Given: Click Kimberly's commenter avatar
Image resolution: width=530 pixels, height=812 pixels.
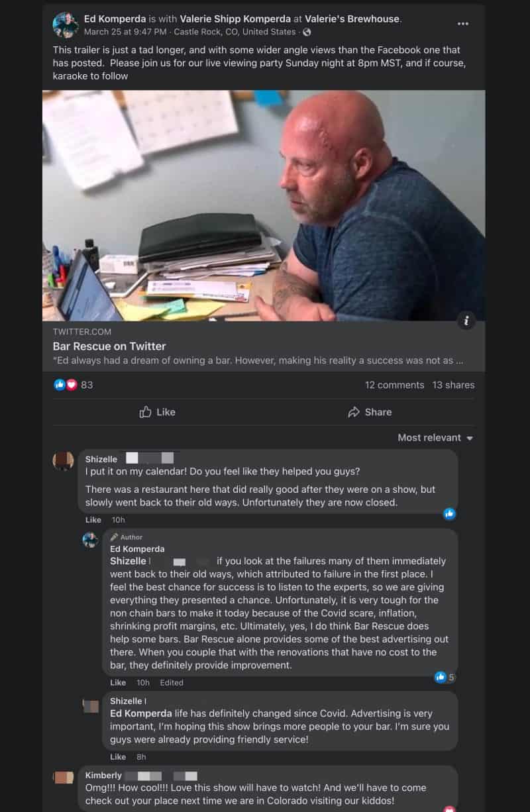Looking at the screenshot, I should [x=63, y=778].
